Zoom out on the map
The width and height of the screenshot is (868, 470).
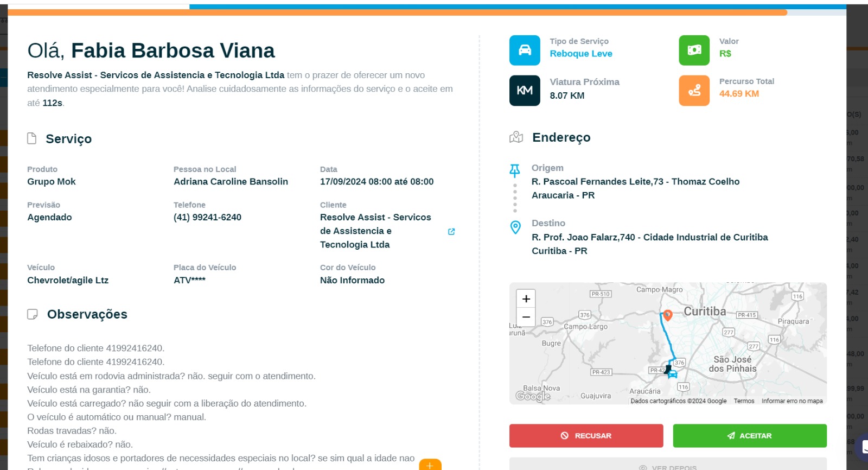tap(526, 317)
